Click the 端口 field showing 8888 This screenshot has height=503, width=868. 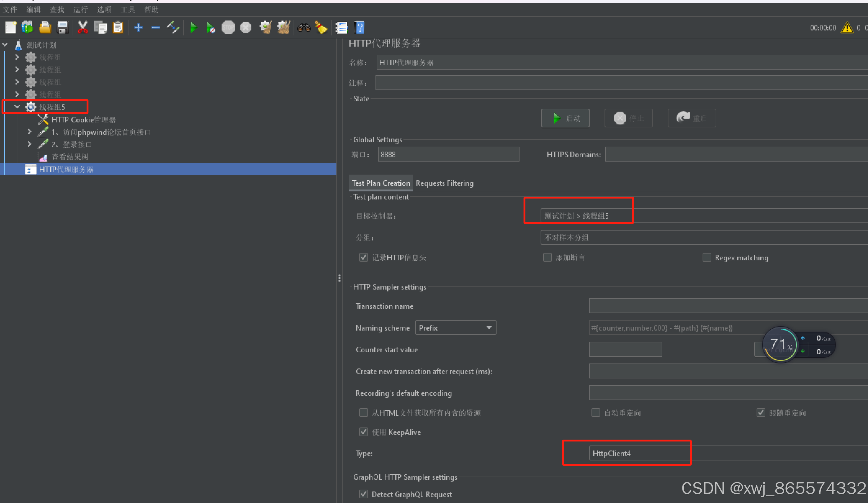[448, 154]
